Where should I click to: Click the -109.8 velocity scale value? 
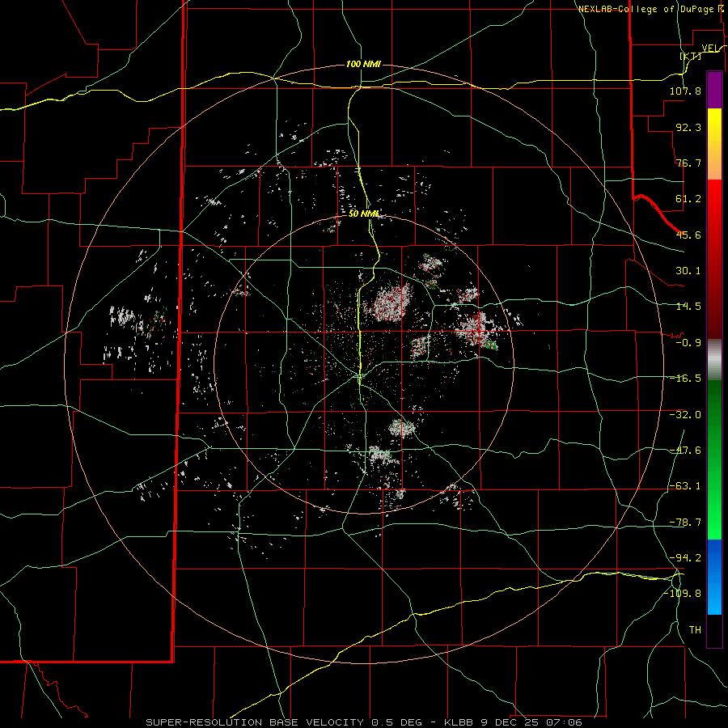[x=682, y=594]
